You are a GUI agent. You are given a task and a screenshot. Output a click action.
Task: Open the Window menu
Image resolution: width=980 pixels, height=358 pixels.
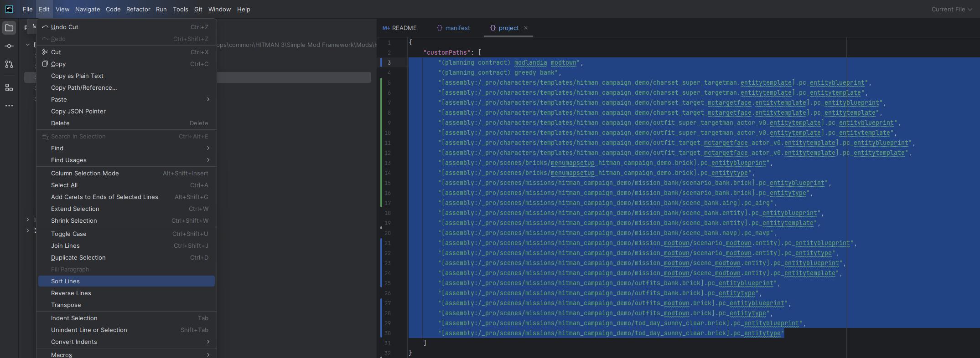tap(219, 9)
